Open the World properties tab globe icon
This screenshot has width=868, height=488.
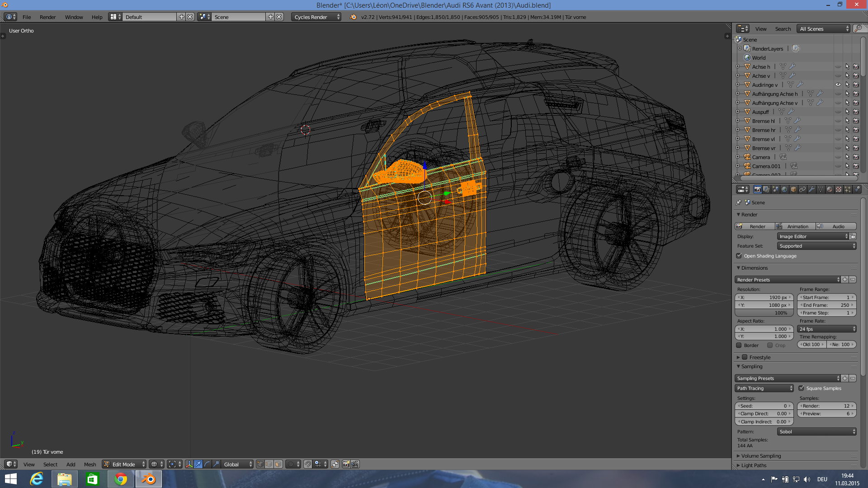click(784, 190)
